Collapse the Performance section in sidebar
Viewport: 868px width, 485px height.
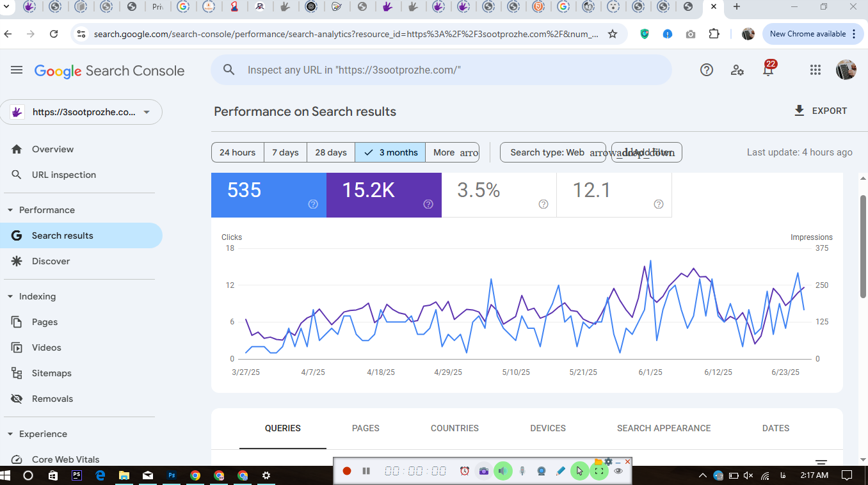click(10, 210)
